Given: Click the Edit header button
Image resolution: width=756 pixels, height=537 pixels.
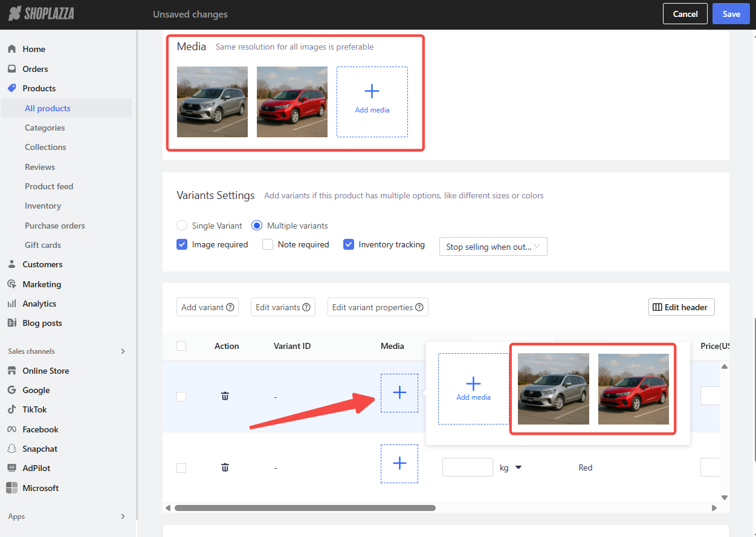Looking at the screenshot, I should click(682, 307).
